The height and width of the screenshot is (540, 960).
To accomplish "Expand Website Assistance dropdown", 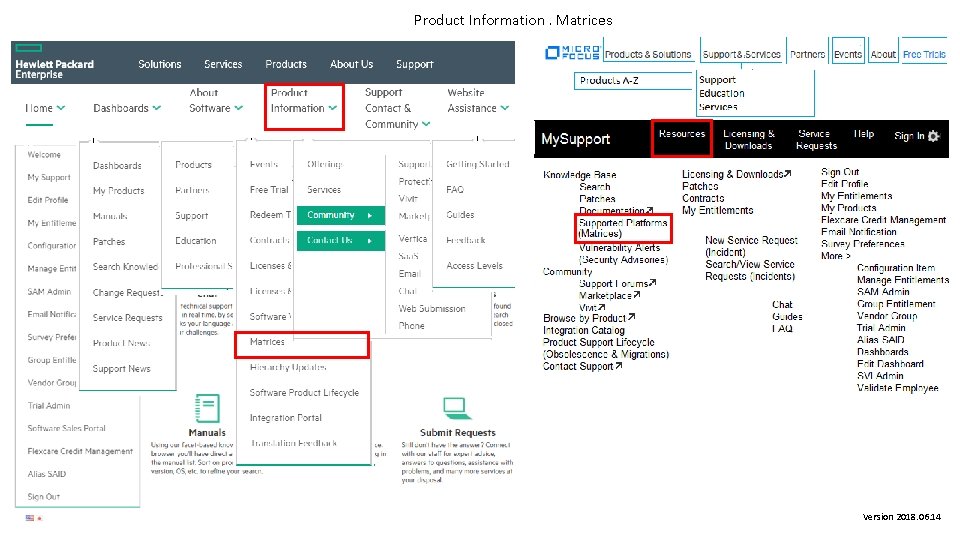I will (x=478, y=100).
